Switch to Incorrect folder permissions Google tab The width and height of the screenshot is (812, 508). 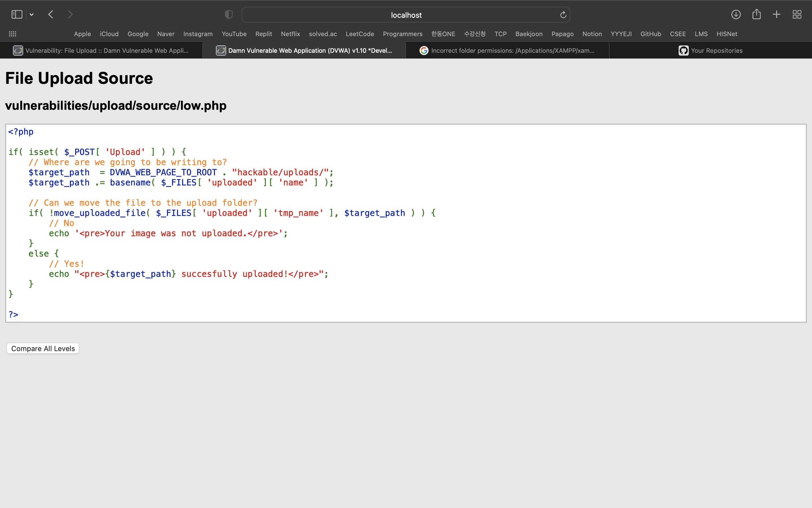click(507, 51)
